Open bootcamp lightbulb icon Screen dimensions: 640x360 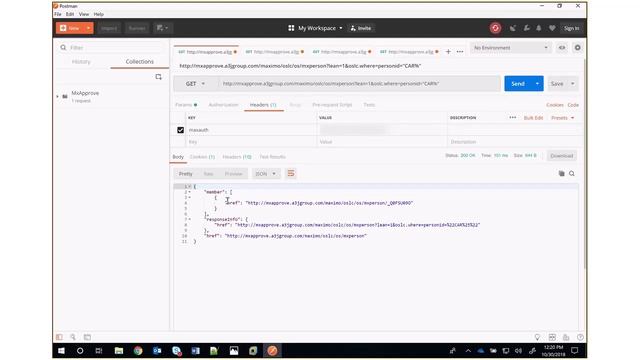pos(537,337)
